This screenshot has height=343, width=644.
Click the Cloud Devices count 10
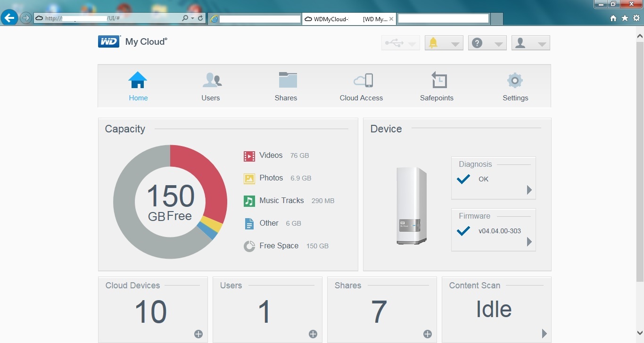click(x=151, y=312)
